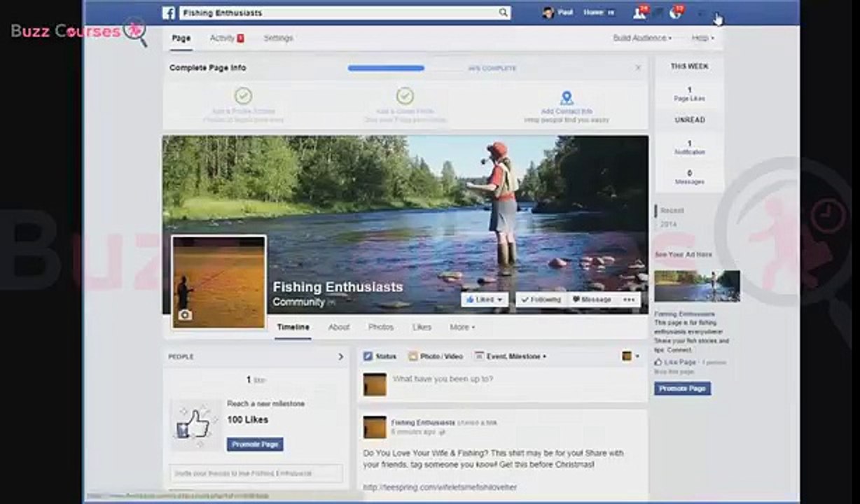Select the Timeline tab
This screenshot has width=860, height=504.
pos(293,327)
